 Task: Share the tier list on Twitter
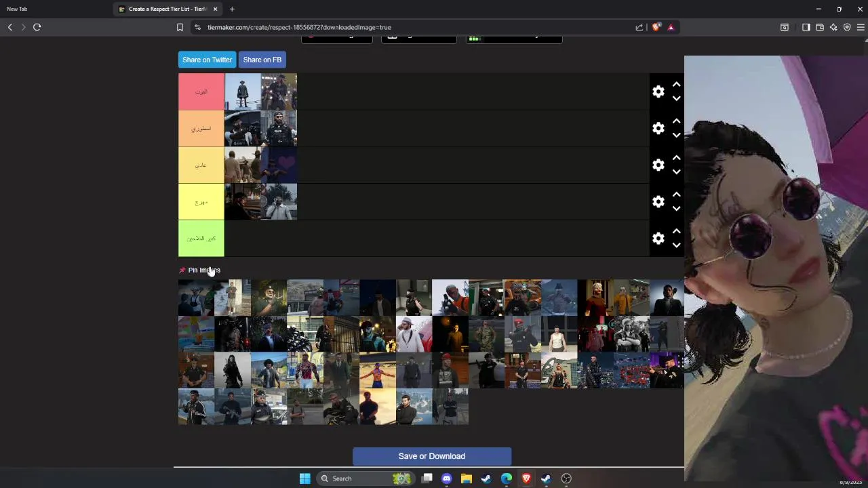(x=207, y=60)
